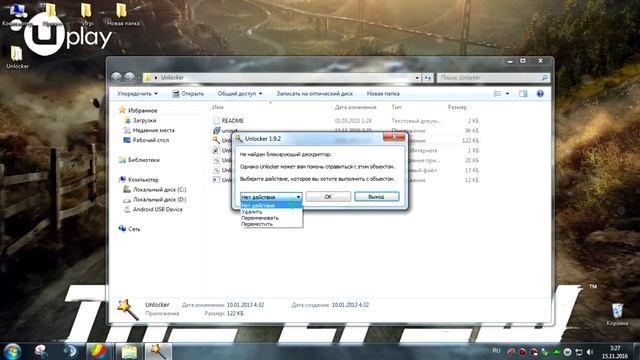Open 'Новая папка' desktop folder
The image size is (640, 360).
[122, 15]
